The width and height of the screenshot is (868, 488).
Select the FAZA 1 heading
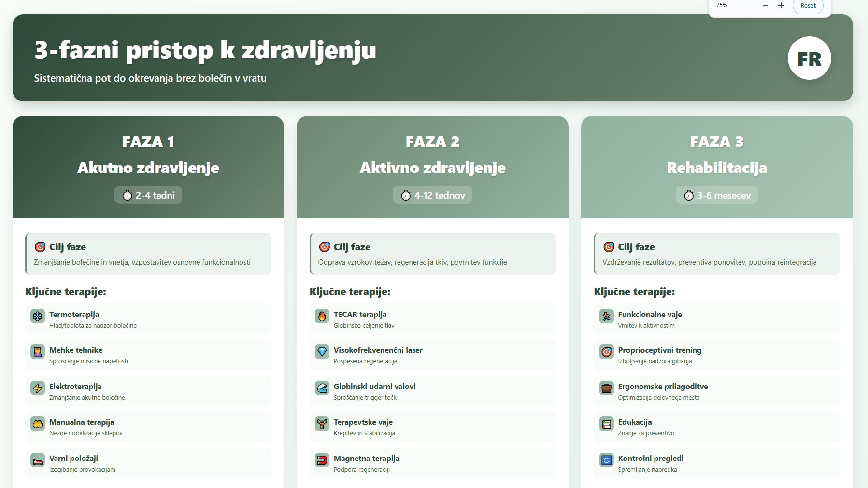tap(148, 142)
